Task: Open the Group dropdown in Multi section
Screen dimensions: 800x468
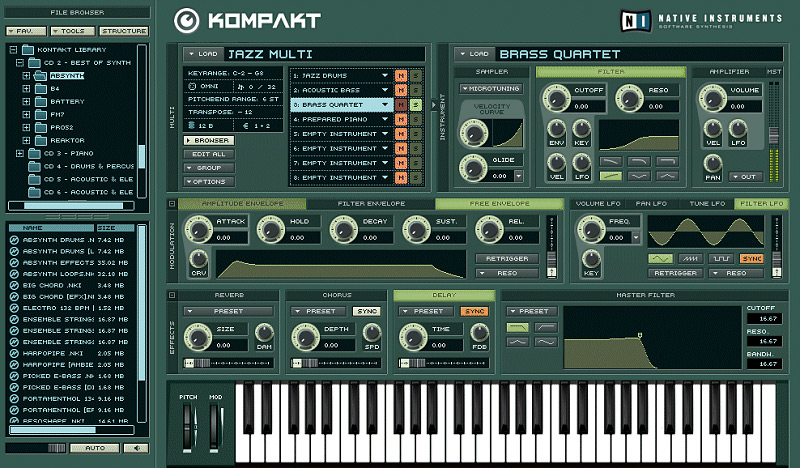Action: 209,168
